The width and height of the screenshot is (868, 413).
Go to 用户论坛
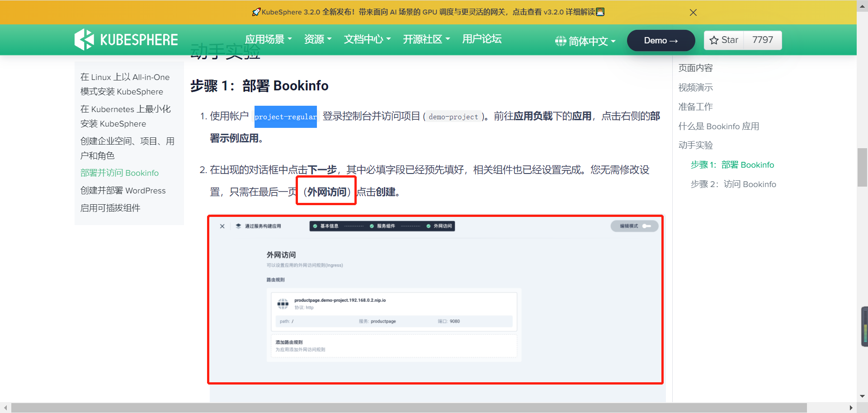(x=482, y=39)
